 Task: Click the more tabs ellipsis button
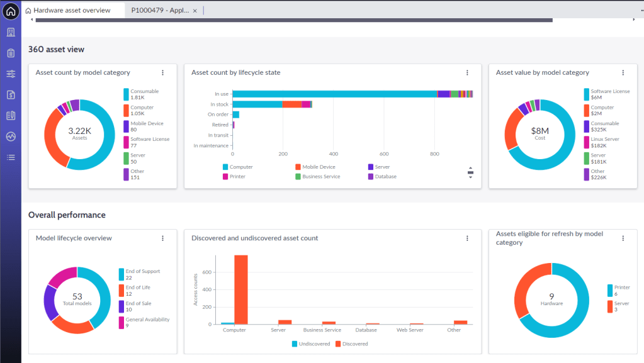pyautogui.click(x=635, y=11)
